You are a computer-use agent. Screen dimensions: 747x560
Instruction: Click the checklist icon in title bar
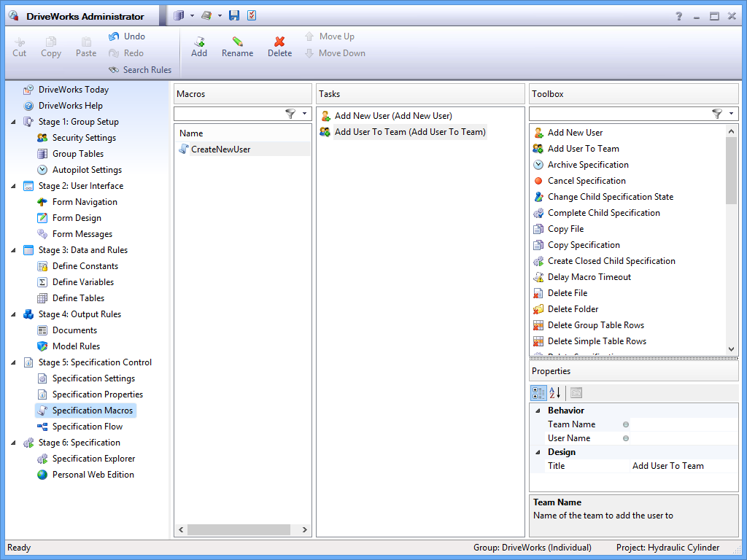[252, 15]
